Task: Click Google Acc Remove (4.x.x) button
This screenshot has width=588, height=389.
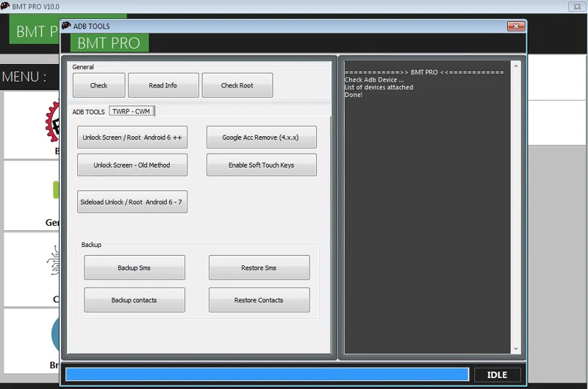Action: click(x=261, y=138)
